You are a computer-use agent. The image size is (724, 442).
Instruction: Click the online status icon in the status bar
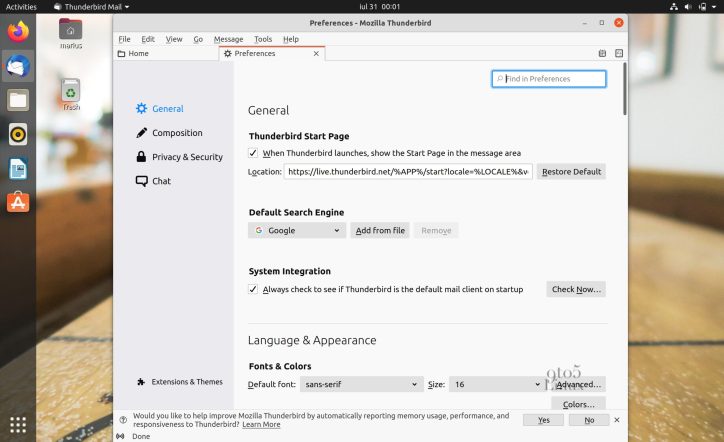click(120, 436)
